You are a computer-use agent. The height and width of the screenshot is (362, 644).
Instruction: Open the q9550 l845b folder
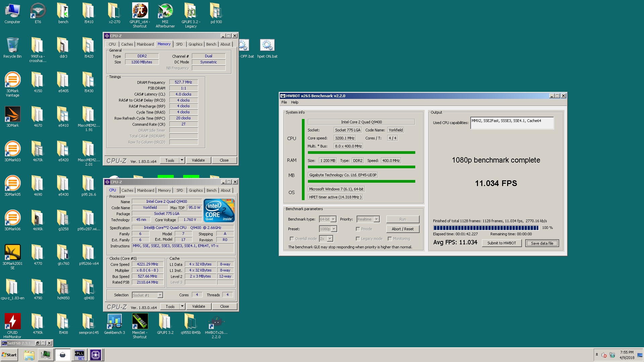[191, 324]
